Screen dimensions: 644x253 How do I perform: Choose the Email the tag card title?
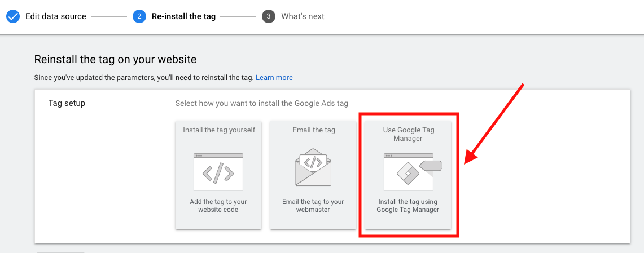[x=314, y=130]
